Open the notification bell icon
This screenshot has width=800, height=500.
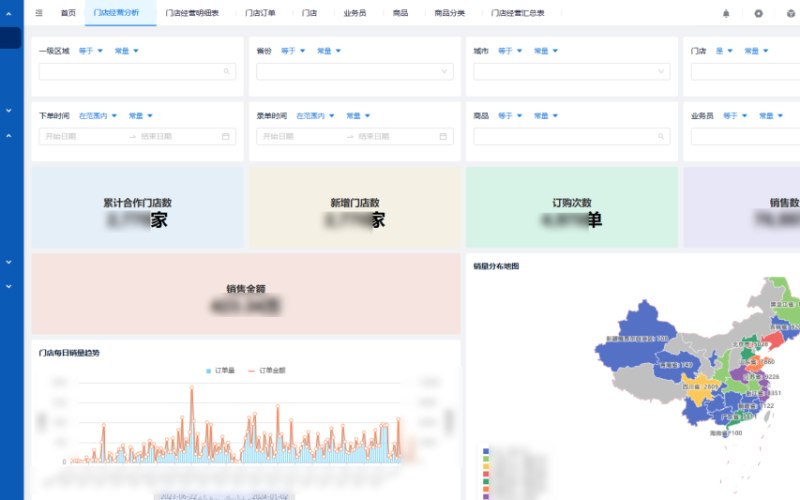(726, 13)
